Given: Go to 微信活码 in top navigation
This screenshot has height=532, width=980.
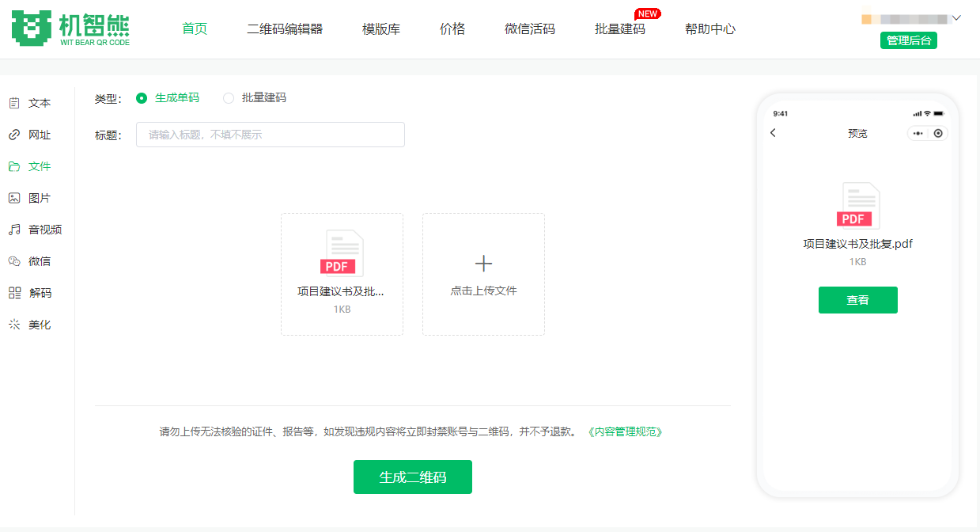Looking at the screenshot, I should click(530, 29).
